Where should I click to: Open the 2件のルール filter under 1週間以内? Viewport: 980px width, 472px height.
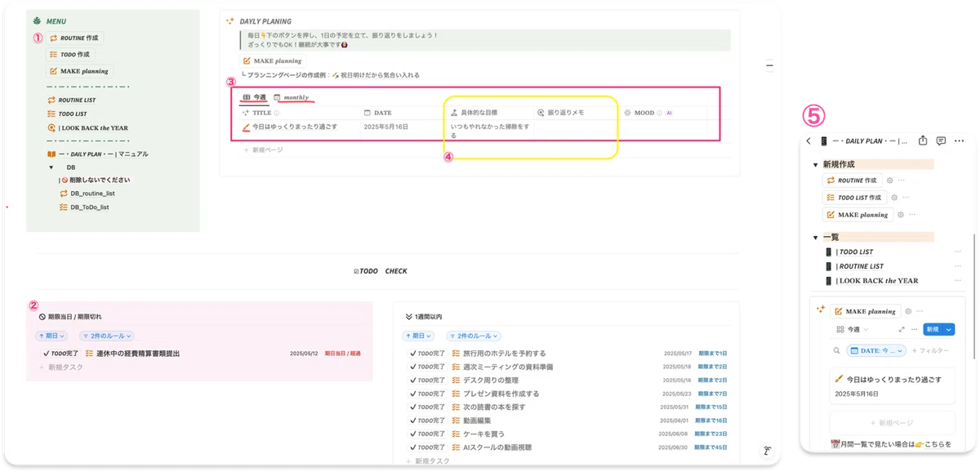point(474,336)
